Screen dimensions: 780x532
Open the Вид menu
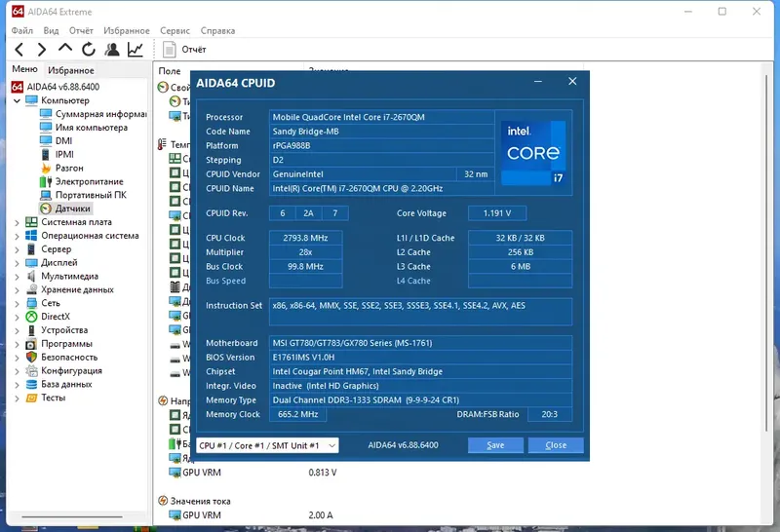pyautogui.click(x=51, y=31)
